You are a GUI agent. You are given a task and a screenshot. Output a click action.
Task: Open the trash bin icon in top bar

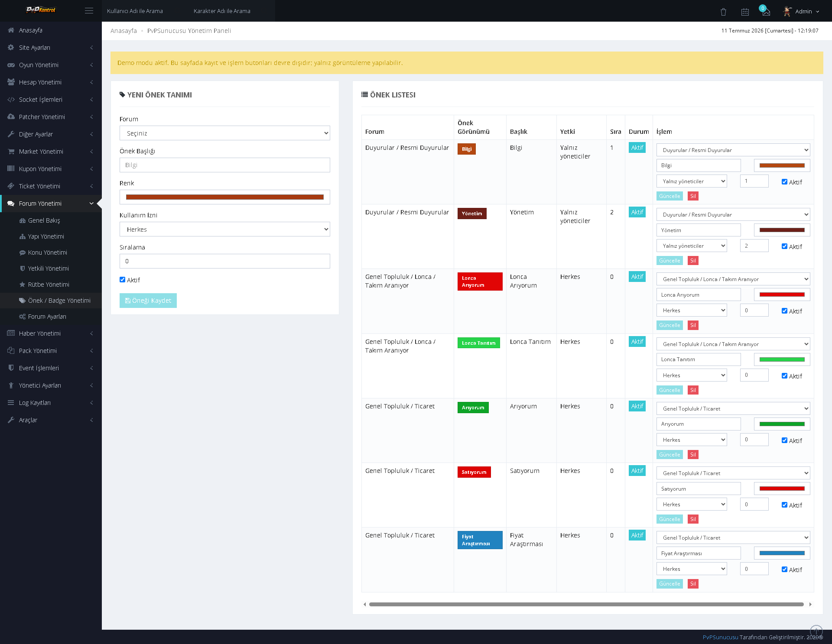coord(723,12)
